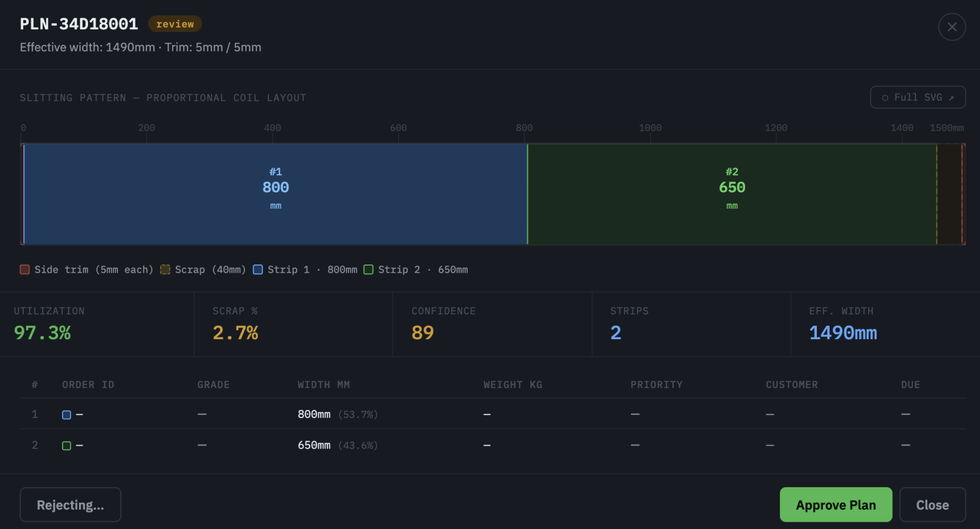Click the green square icon in row 2
The width and height of the screenshot is (980, 529).
[x=67, y=446]
